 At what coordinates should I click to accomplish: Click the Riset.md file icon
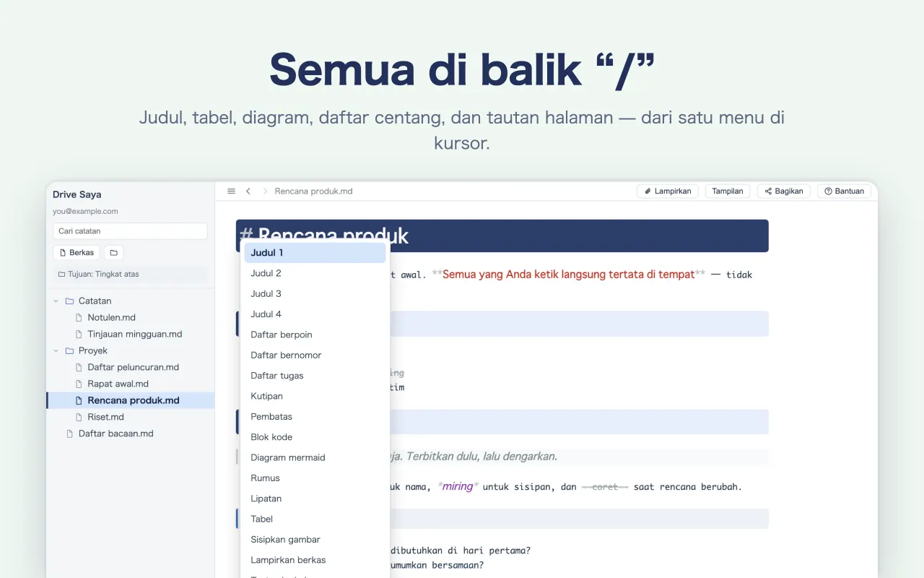coord(79,417)
